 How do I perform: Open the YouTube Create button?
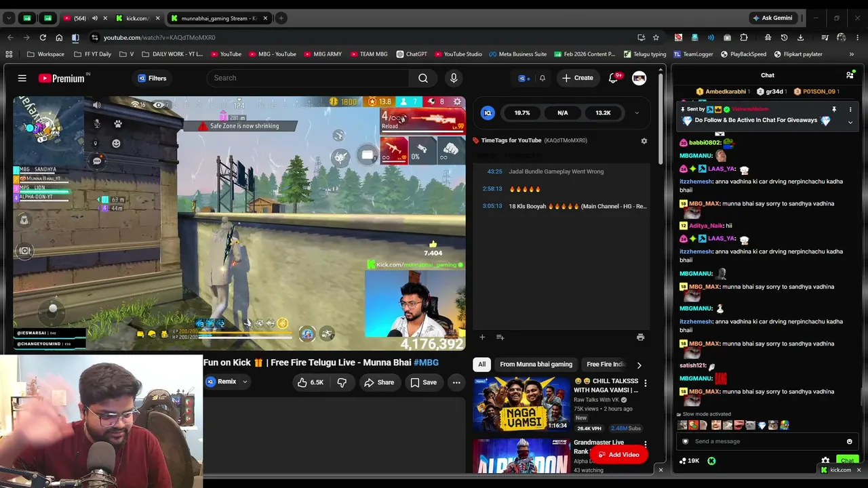577,78
